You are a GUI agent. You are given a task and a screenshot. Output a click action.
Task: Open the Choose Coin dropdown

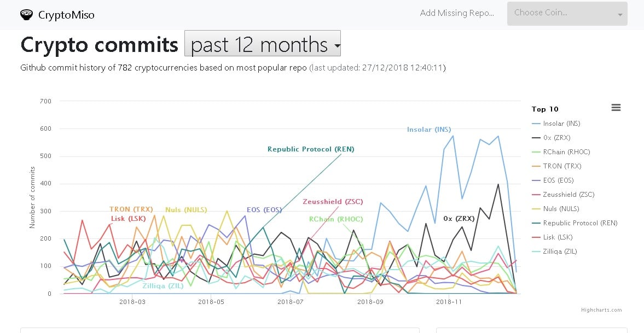pyautogui.click(x=567, y=14)
